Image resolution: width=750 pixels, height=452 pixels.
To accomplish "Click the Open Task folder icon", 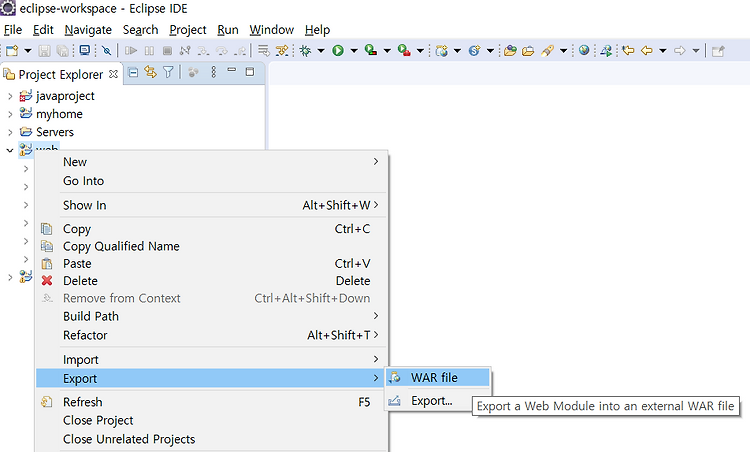I will 528,50.
